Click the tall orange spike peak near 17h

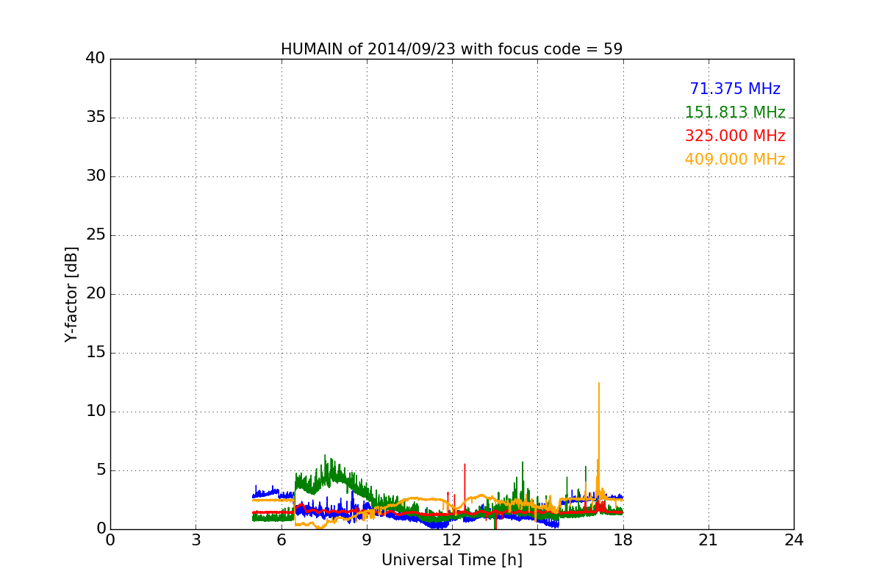[599, 384]
